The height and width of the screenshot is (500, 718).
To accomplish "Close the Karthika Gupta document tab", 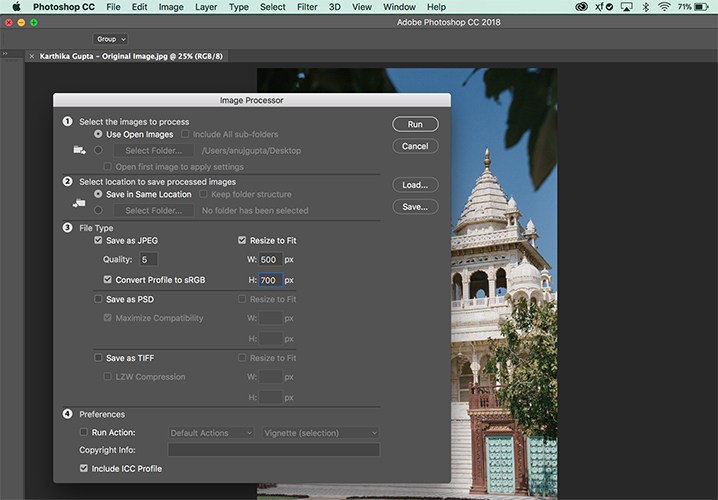I will click(32, 56).
